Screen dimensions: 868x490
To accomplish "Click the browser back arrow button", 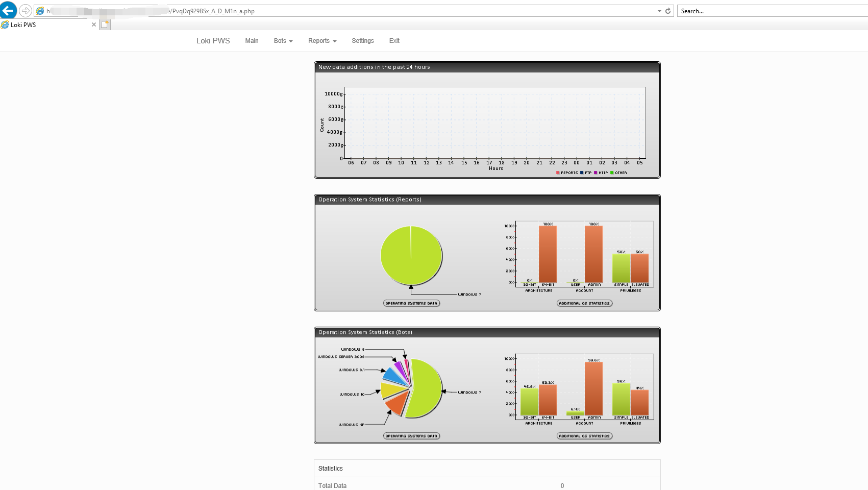I will click(x=8, y=10).
